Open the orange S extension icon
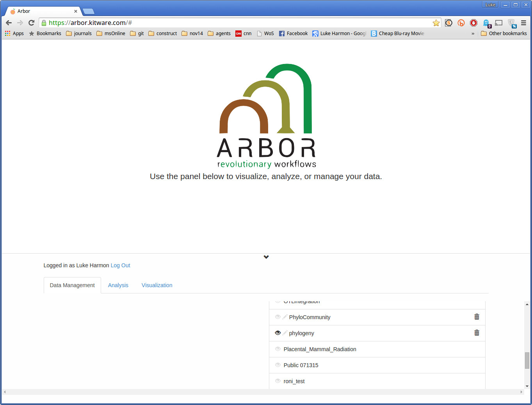532x405 pixels. click(x=448, y=23)
